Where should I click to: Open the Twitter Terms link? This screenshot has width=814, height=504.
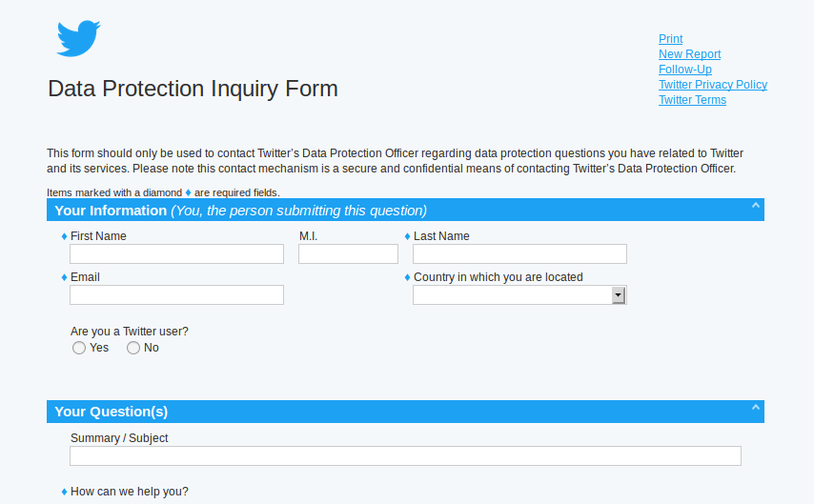692,100
